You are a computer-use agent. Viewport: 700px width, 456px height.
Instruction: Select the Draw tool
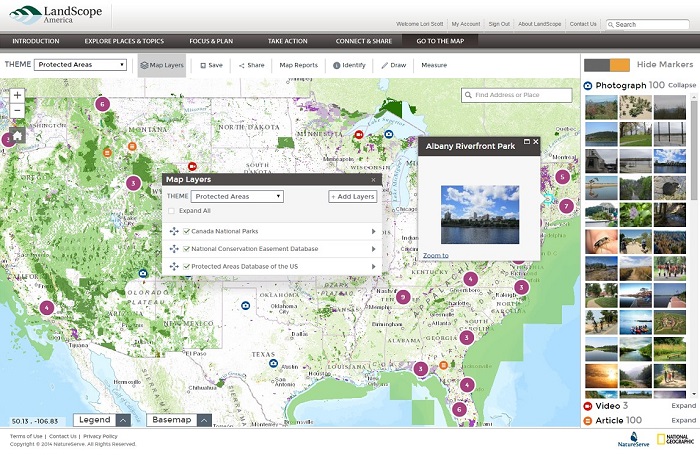coord(394,65)
